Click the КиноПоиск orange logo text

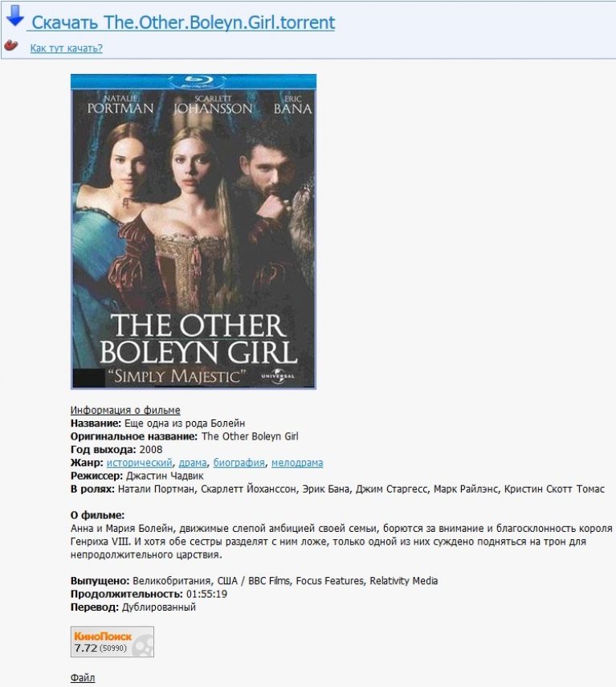coord(103,636)
